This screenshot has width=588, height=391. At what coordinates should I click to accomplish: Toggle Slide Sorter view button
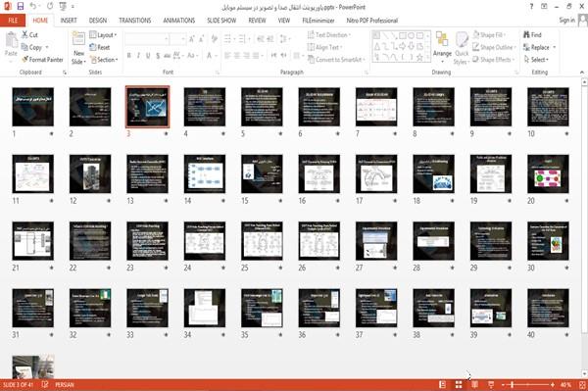[x=459, y=384]
